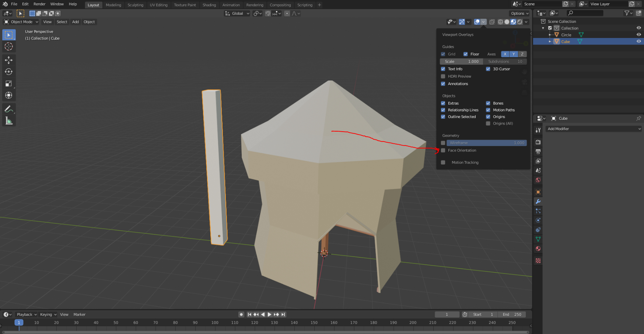Click the Options button in the viewport header

tap(519, 13)
